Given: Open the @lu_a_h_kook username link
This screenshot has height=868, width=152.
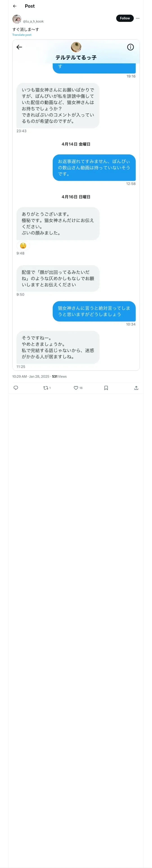Looking at the screenshot, I should (x=33, y=21).
